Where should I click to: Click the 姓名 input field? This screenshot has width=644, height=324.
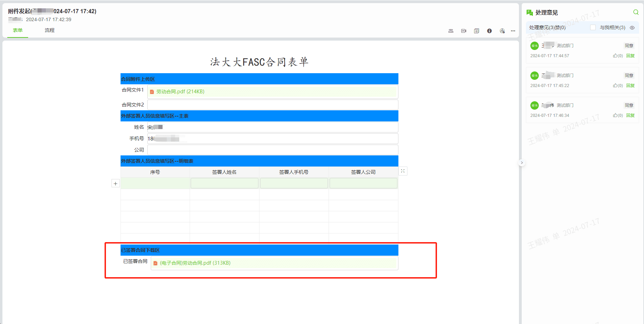pyautogui.click(x=273, y=127)
